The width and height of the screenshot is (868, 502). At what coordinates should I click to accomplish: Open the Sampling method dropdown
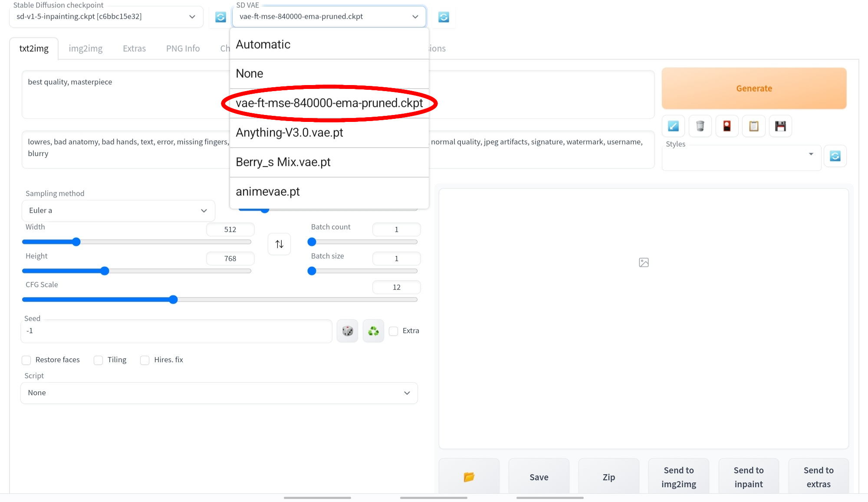coord(118,210)
